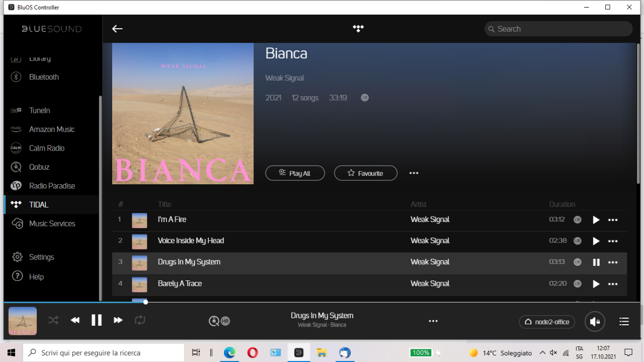Click quality badge on Voice Inside My Head row
This screenshot has width=644, height=362.
[x=578, y=241]
